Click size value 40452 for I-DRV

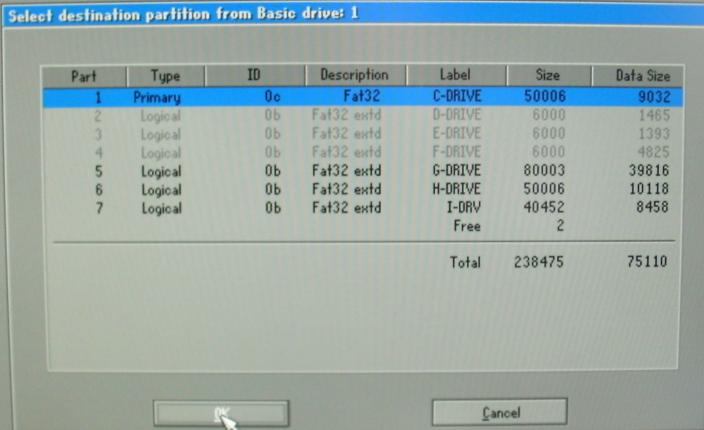[x=544, y=207]
